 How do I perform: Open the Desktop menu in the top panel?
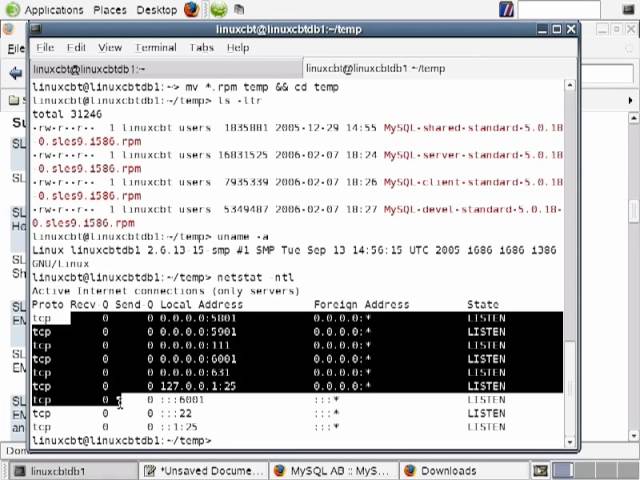pos(157,10)
